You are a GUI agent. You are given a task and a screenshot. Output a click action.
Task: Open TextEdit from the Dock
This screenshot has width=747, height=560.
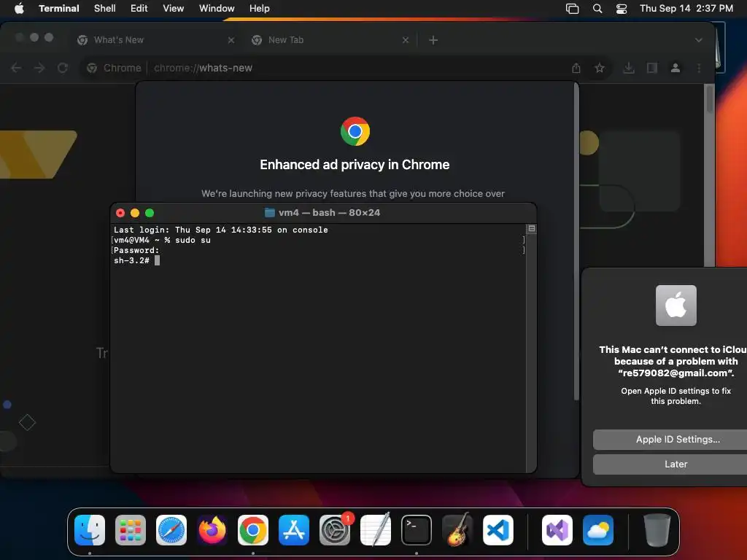(x=376, y=530)
